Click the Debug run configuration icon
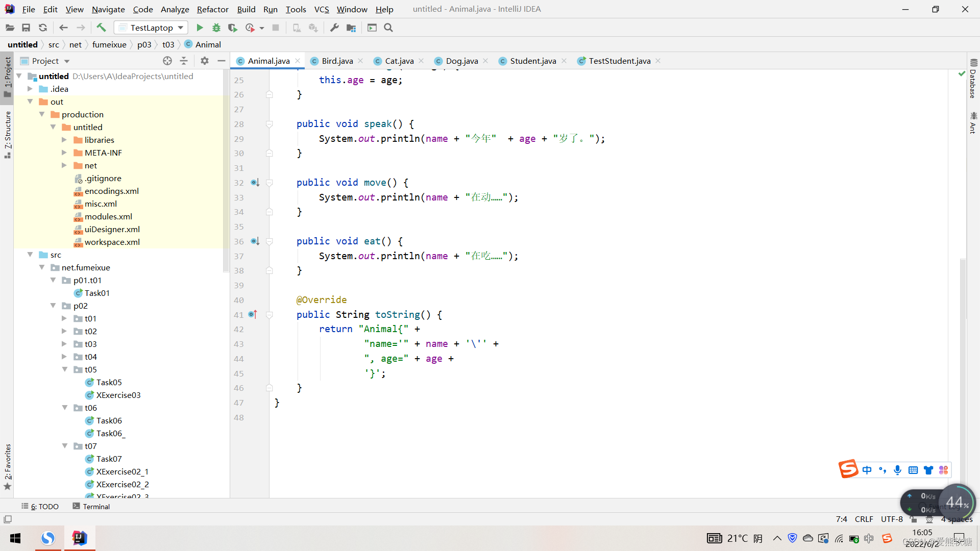 point(216,28)
